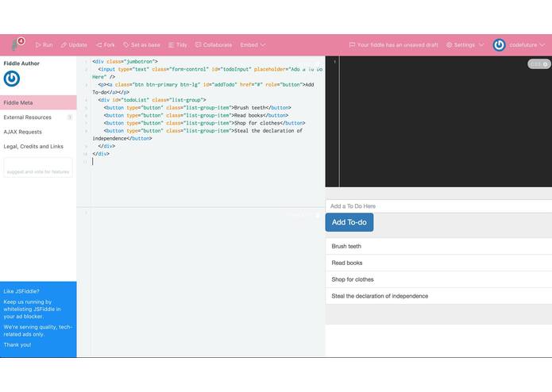This screenshot has width=552, height=392.
Task: Click the jumbotron div code line
Action: pyautogui.click(x=125, y=62)
